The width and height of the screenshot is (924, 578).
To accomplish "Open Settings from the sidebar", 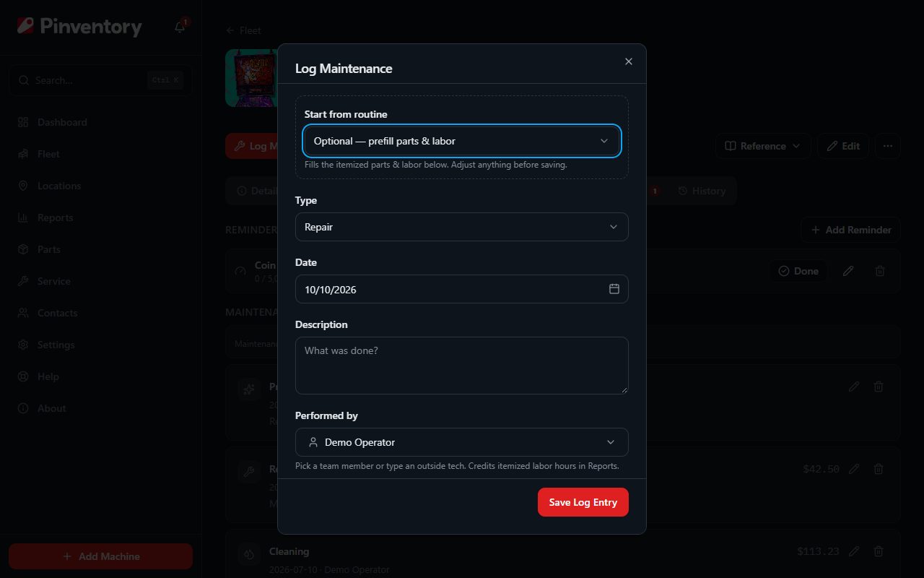I will tap(100, 345).
